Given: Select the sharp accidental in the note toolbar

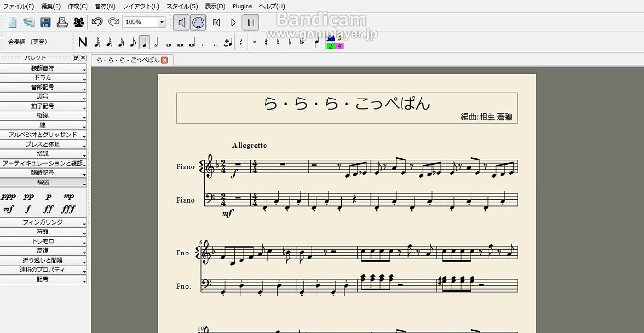Looking at the screenshot, I should click(x=266, y=42).
